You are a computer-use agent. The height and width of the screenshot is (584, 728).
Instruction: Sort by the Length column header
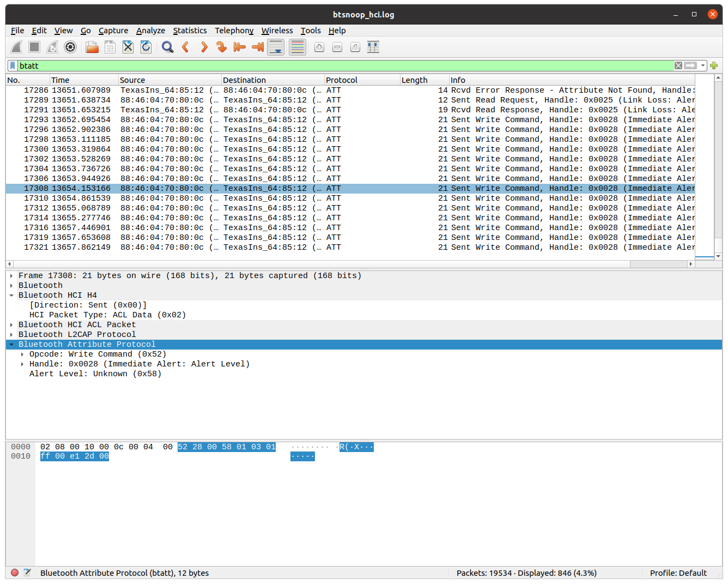pyautogui.click(x=424, y=80)
